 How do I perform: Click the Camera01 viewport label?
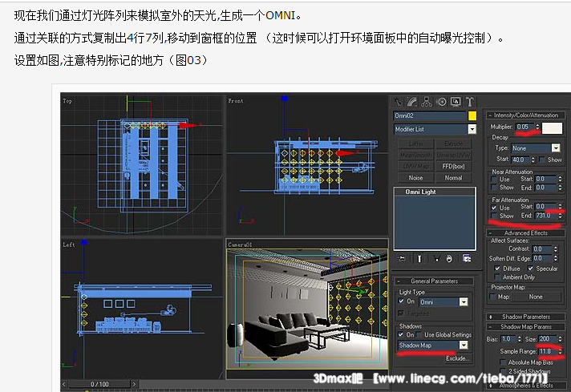[x=240, y=244]
